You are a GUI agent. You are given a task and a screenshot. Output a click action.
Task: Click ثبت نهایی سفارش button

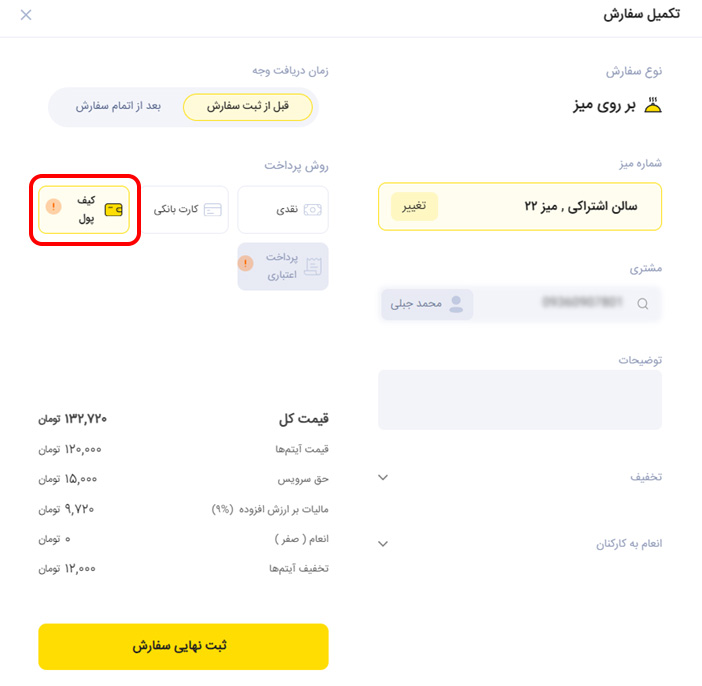[184, 647]
